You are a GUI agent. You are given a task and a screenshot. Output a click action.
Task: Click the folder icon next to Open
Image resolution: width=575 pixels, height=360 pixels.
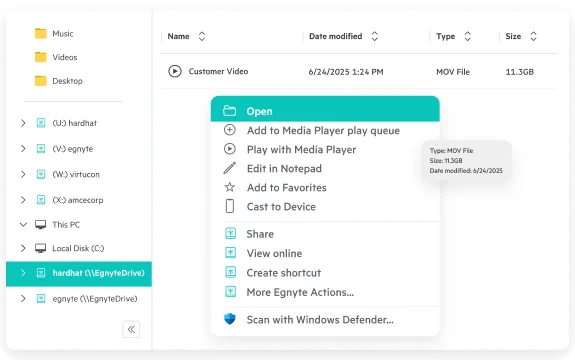[230, 111]
